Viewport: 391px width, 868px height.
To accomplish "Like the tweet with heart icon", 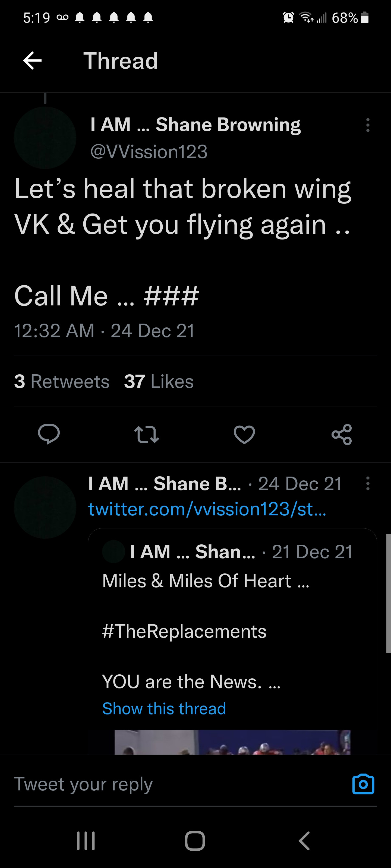I will point(244,434).
